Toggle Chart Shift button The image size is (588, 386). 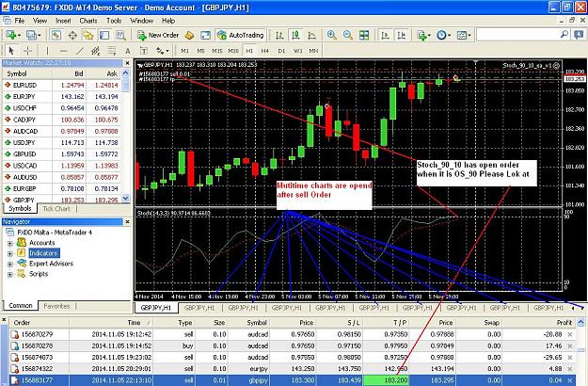tap(401, 35)
